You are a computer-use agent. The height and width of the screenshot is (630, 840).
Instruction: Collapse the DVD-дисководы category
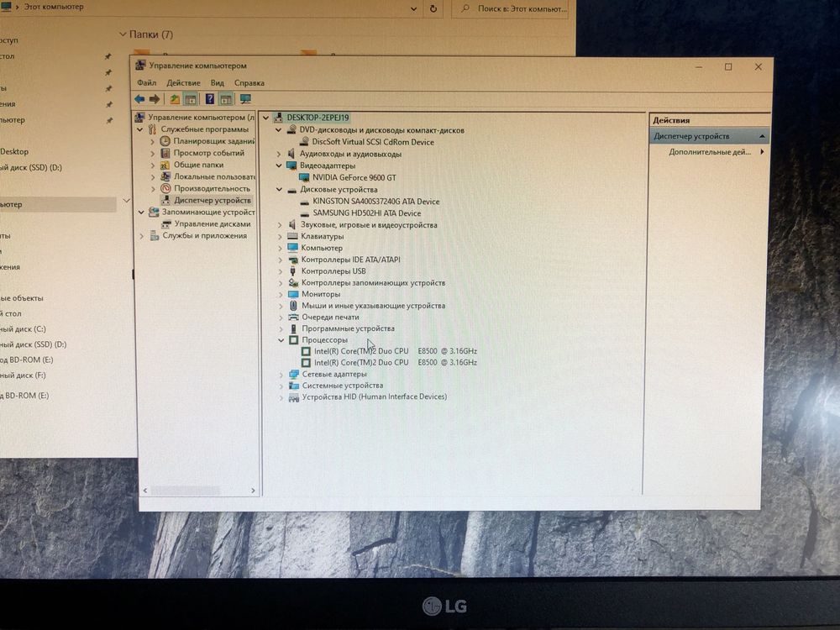279,130
